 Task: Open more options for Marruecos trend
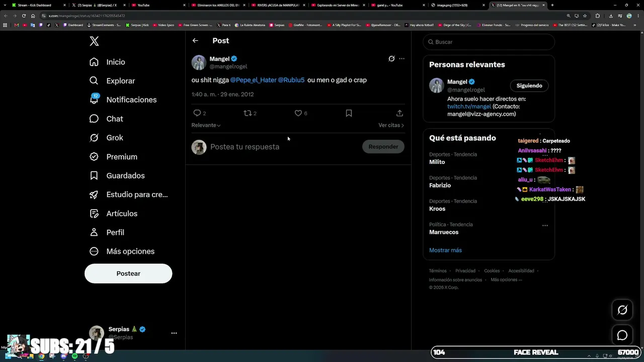(x=545, y=226)
